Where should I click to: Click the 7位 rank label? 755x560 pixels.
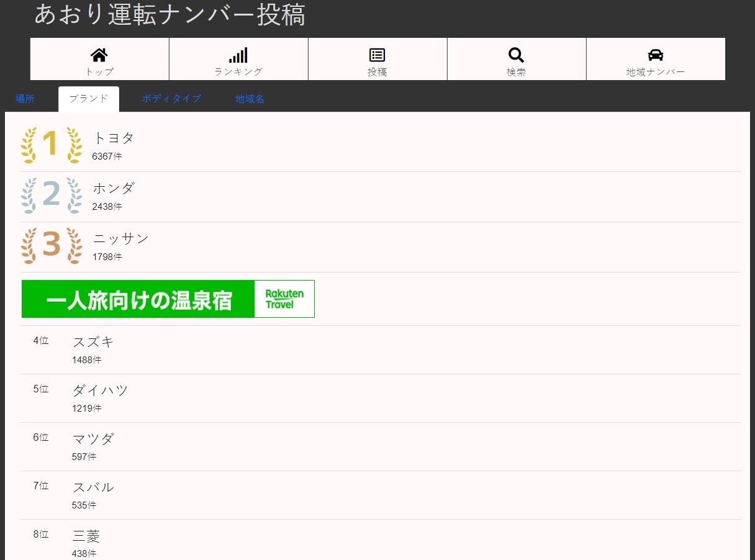[x=41, y=486]
